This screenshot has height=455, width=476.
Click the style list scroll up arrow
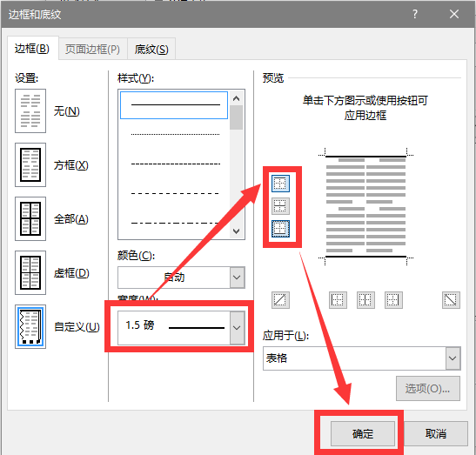(x=236, y=98)
